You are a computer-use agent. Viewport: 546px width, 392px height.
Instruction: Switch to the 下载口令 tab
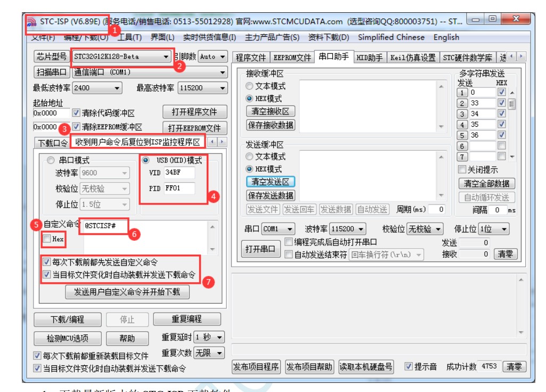point(53,143)
